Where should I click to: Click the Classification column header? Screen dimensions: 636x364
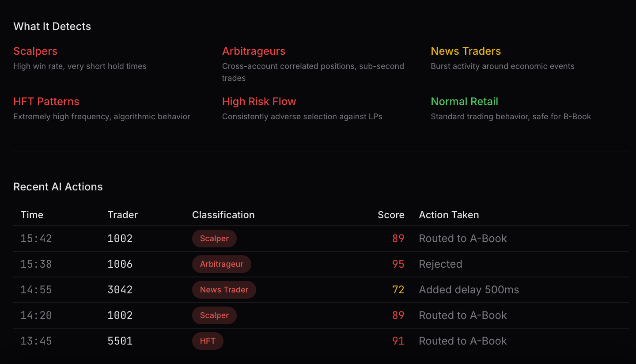(223, 215)
